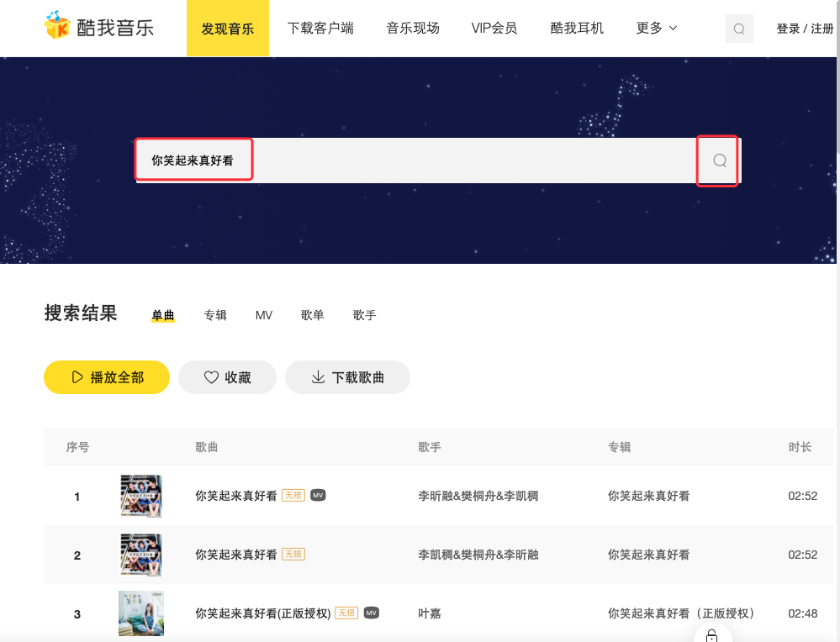This screenshot has height=642, width=840.
Task: Open the top-right search magnifier icon
Action: point(738,28)
